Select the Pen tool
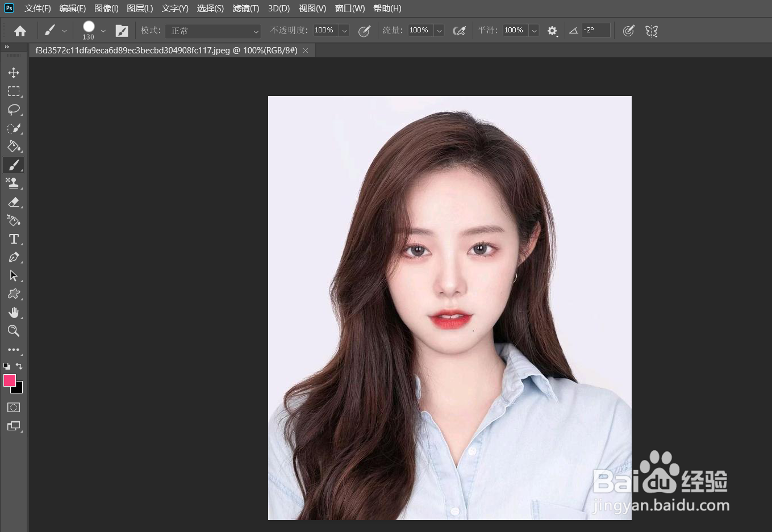 [x=14, y=257]
